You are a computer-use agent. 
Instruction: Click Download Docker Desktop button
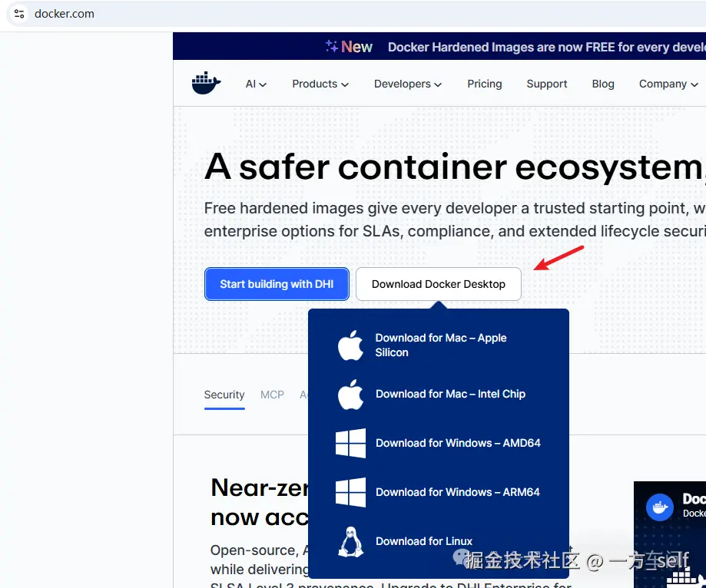[438, 284]
